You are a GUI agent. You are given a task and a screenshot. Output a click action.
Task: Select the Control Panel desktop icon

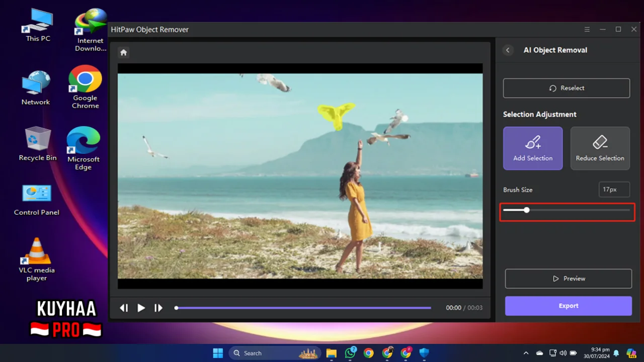[37, 200]
